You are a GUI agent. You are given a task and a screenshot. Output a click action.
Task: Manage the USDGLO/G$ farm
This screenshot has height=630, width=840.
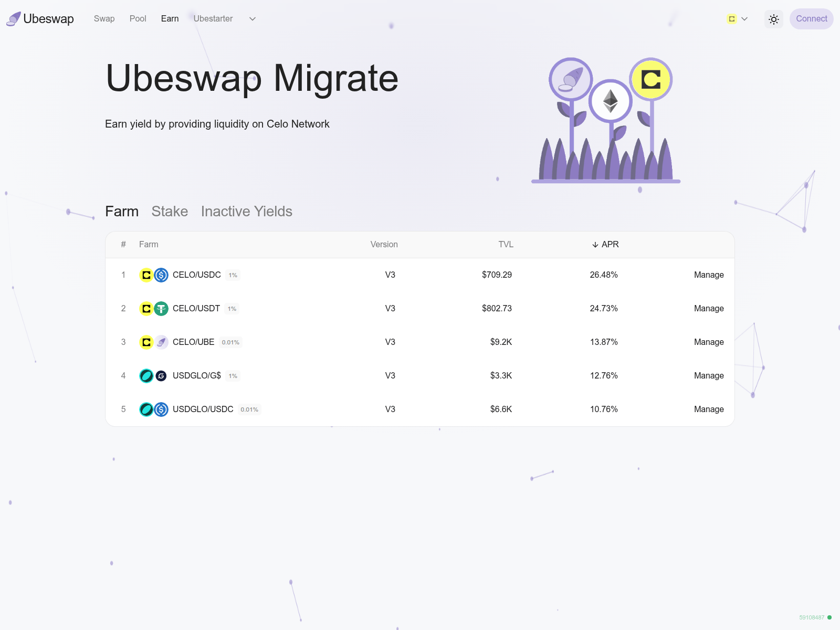pos(709,375)
